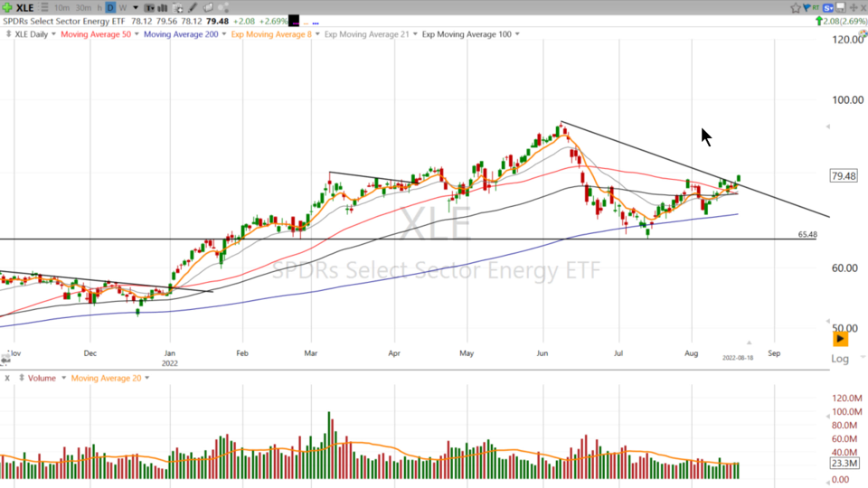
Task: Click the Moving Average 200 label
Action: (x=181, y=34)
